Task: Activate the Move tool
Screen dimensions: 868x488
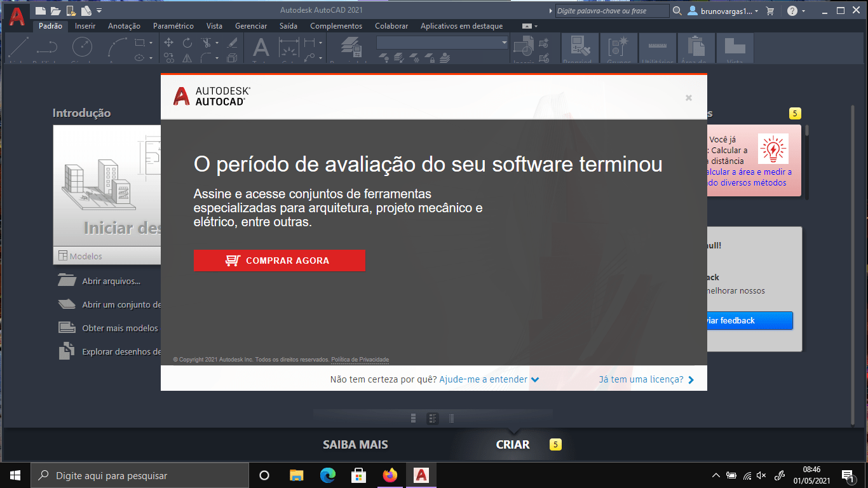Action: click(x=168, y=41)
